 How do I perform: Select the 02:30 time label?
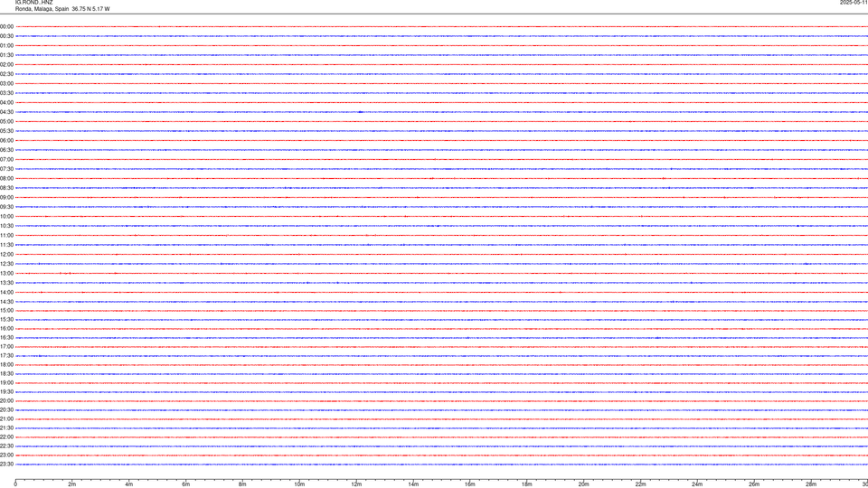6,73
